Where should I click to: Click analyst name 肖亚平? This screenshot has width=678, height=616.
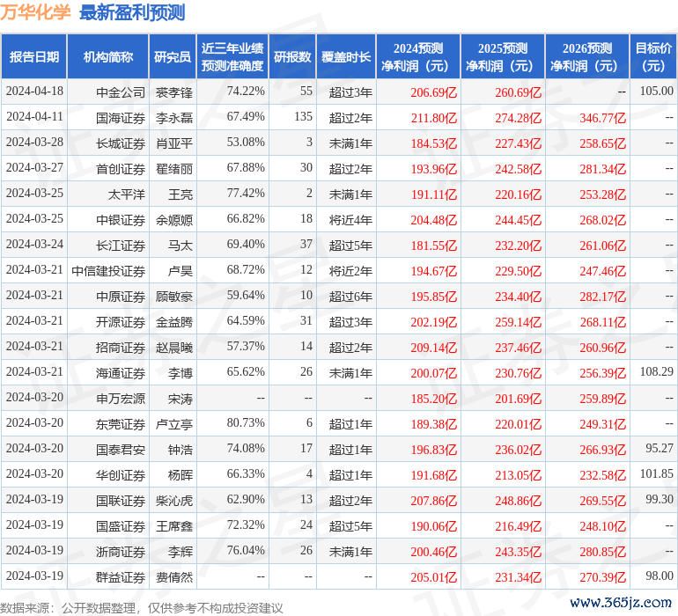tap(173, 143)
